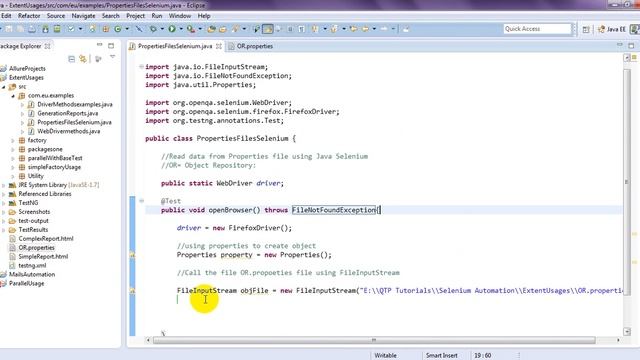The width and height of the screenshot is (640, 360).
Task: Expand the factory package
Action: pyautogui.click(x=13, y=140)
